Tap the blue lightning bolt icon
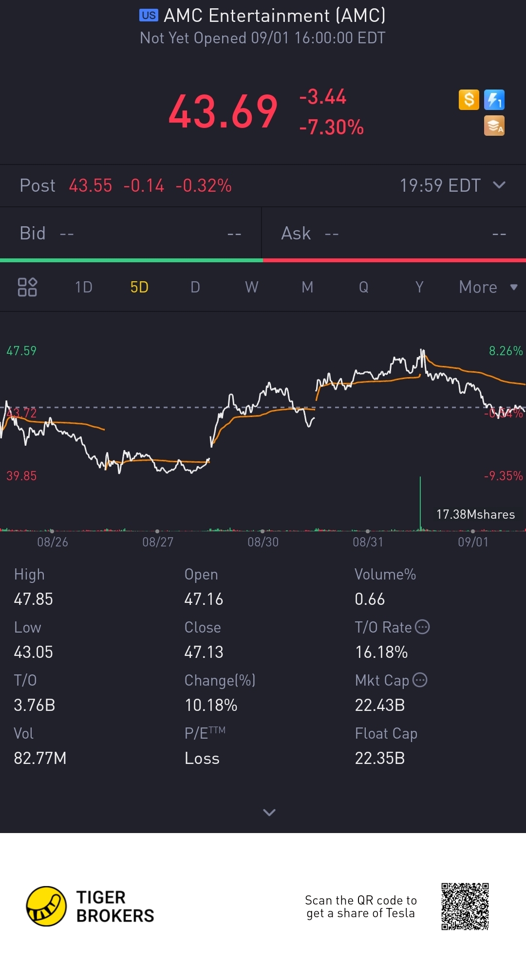This screenshot has width=526, height=980. (494, 100)
